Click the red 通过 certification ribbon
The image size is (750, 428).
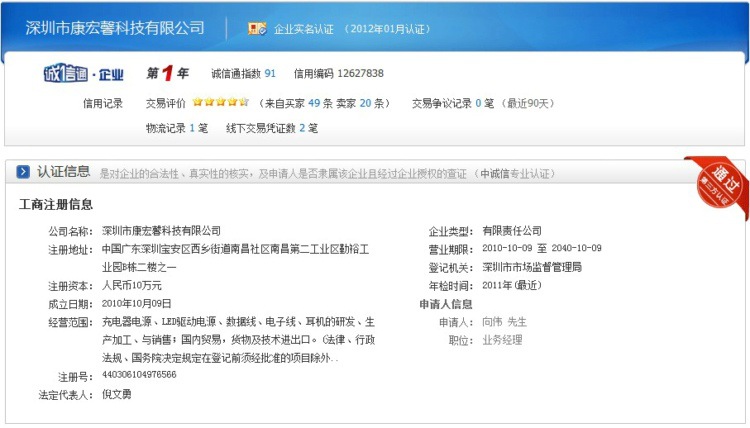pyautogui.click(x=719, y=187)
